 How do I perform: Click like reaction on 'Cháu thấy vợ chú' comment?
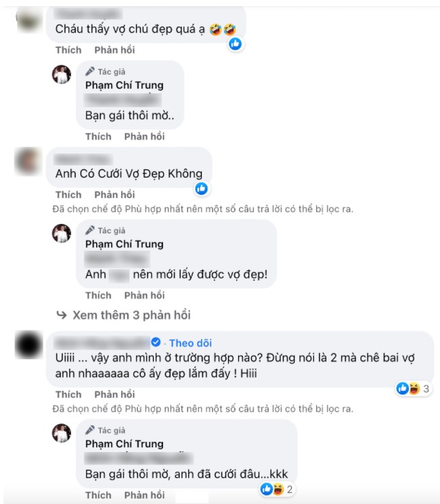point(235,44)
